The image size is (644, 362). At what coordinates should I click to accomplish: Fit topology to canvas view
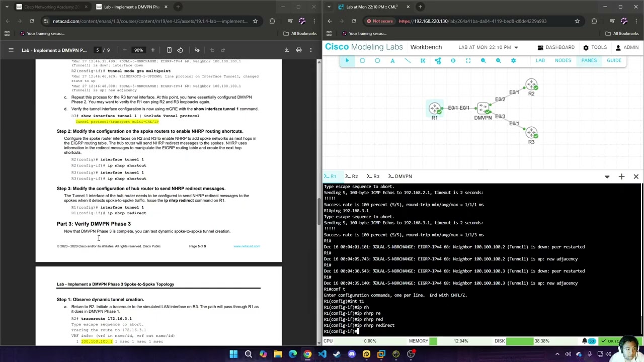tap(468, 60)
